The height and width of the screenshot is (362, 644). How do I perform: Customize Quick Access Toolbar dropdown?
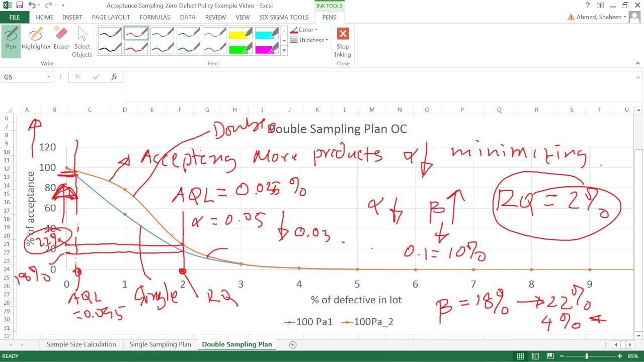click(63, 6)
